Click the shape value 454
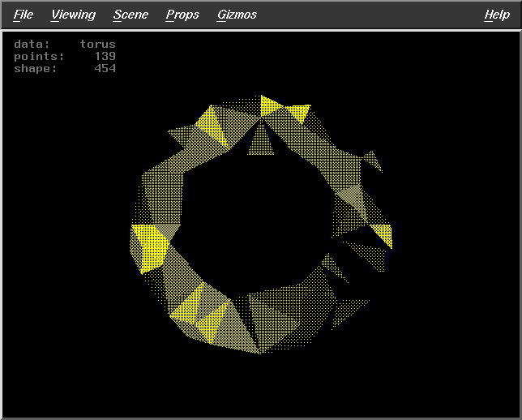This screenshot has width=522, height=420. tap(105, 68)
